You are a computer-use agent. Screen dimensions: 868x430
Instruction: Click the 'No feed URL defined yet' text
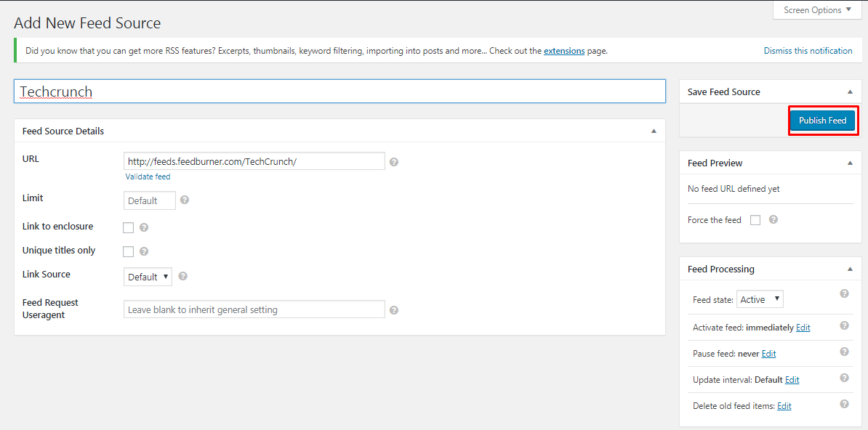pos(734,189)
